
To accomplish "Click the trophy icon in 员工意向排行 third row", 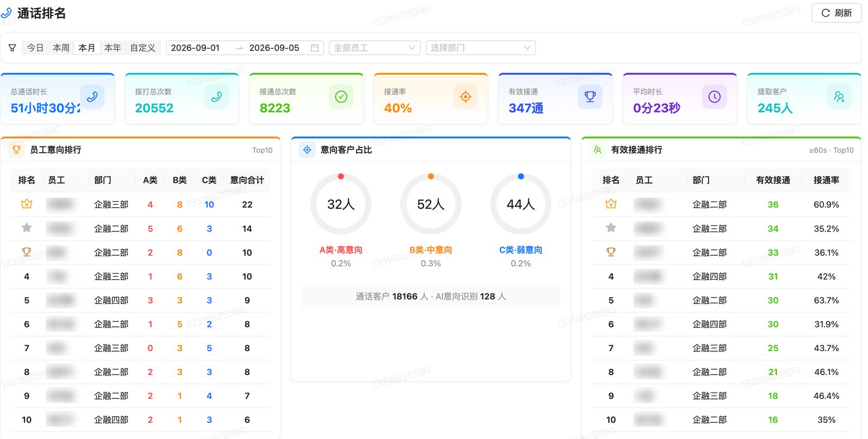I will pos(27,251).
